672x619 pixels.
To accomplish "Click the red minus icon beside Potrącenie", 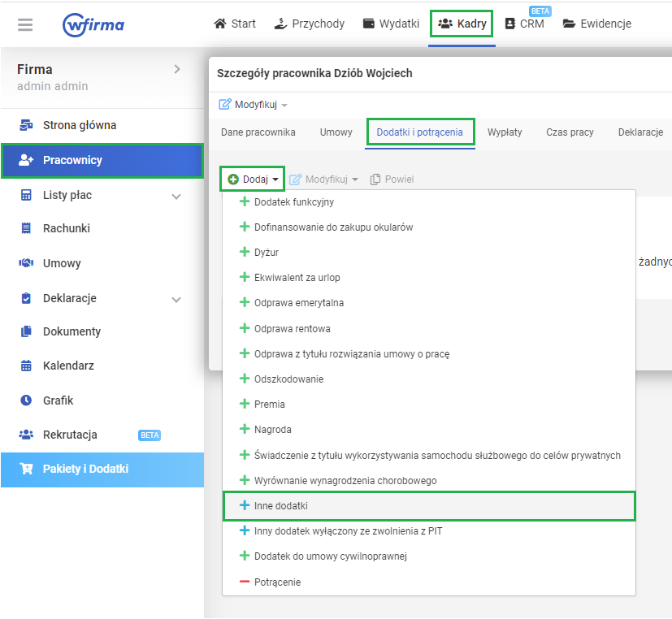I will 245,582.
